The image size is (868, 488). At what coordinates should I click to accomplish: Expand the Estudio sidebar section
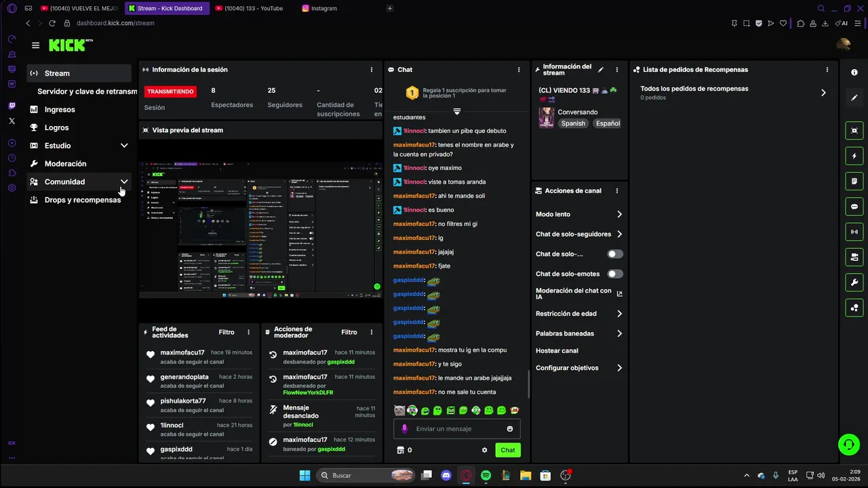[x=124, y=146]
